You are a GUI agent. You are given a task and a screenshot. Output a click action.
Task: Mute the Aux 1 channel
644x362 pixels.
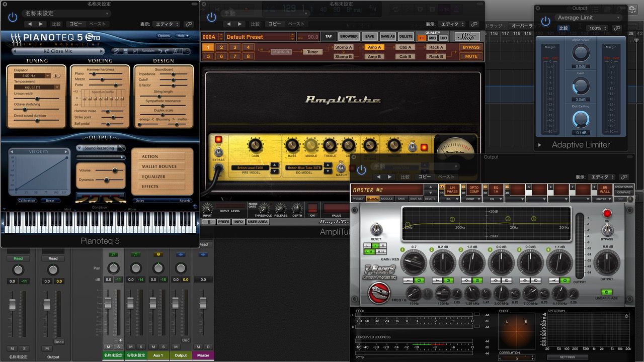coord(153,347)
